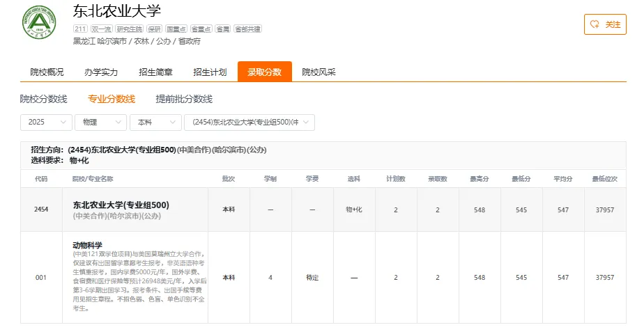Viewport: 644px width, 332px height.
Task: Switch to the 办学实力 tab
Action: click(x=101, y=72)
